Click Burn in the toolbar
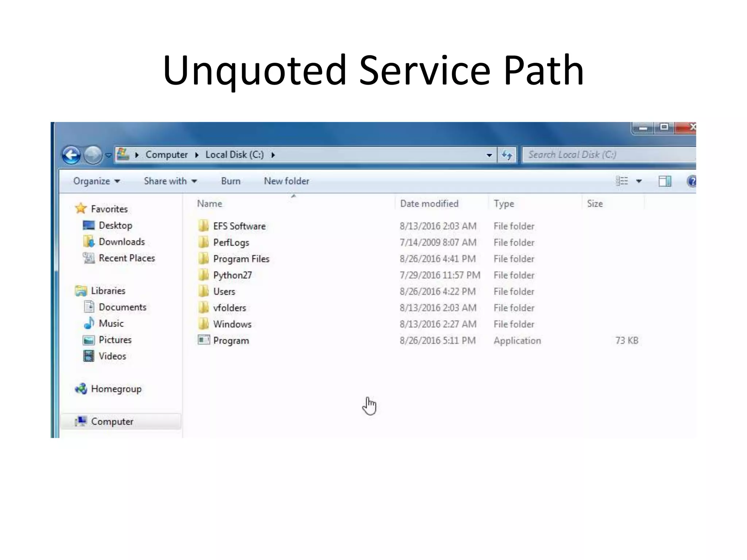This screenshot has width=747, height=560. 231,181
